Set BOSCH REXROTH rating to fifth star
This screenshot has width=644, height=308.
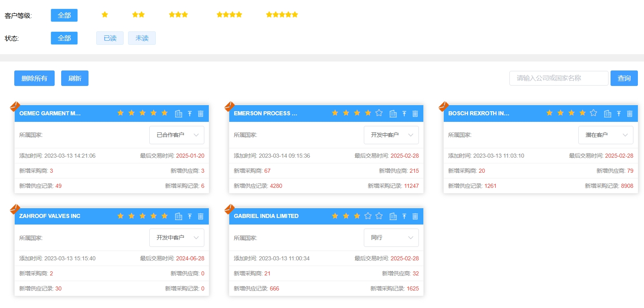pyautogui.click(x=593, y=113)
